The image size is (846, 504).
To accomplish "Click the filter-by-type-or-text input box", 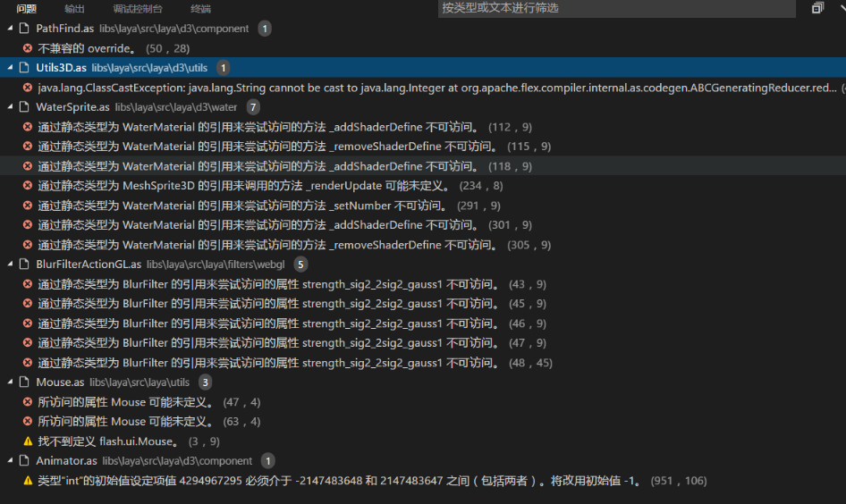I will (615, 8).
